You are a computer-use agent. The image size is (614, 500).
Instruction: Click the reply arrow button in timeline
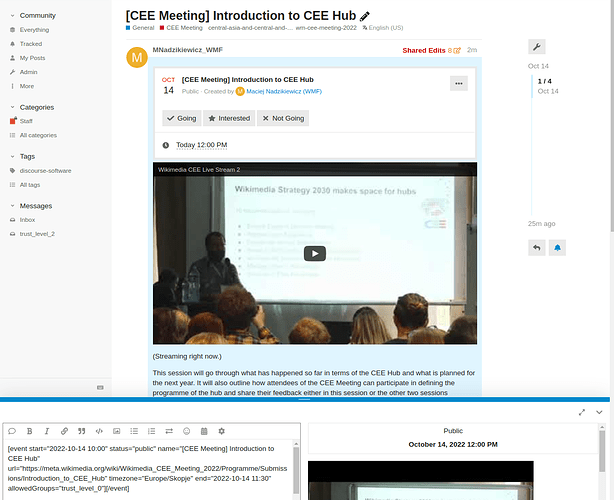click(537, 248)
